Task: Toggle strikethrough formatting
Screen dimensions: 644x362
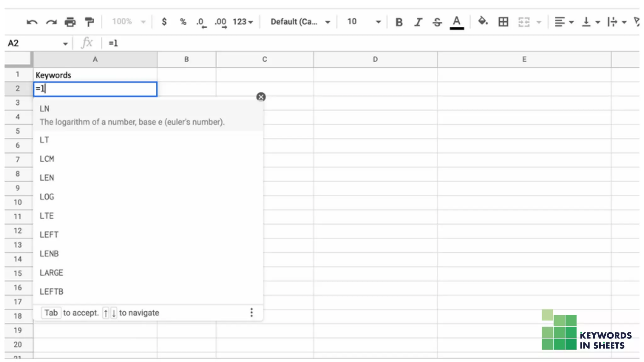Action: pos(437,22)
